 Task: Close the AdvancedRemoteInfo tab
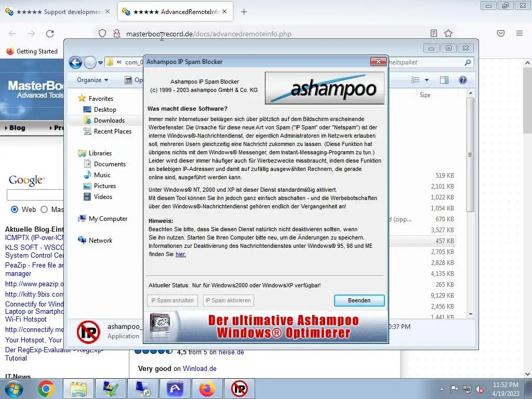(224, 11)
